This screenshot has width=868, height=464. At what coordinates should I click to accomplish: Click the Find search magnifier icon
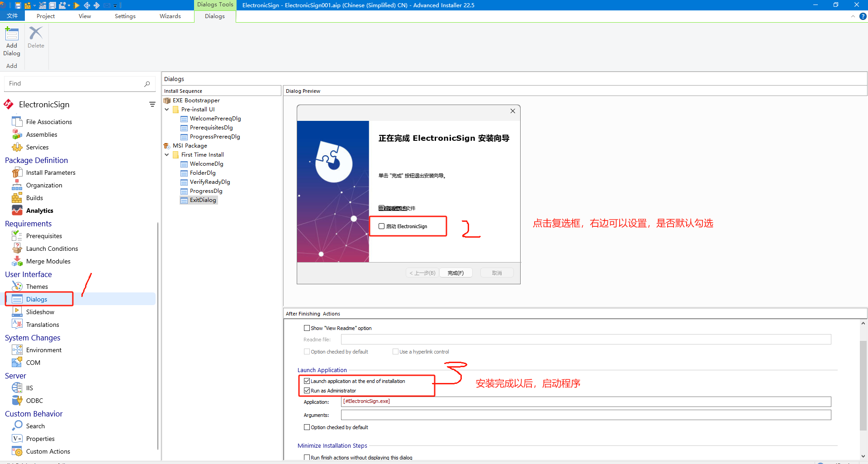point(147,84)
